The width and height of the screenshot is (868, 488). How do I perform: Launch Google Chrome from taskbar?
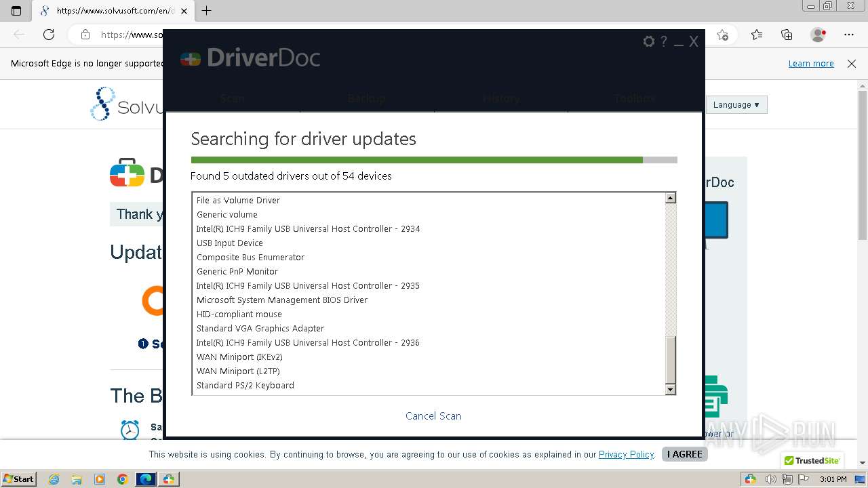123,479
